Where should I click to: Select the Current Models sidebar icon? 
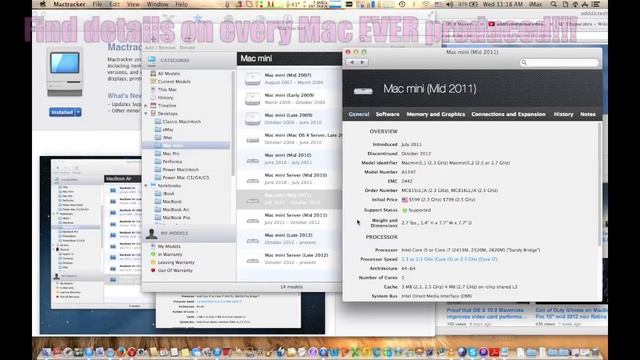(x=153, y=82)
